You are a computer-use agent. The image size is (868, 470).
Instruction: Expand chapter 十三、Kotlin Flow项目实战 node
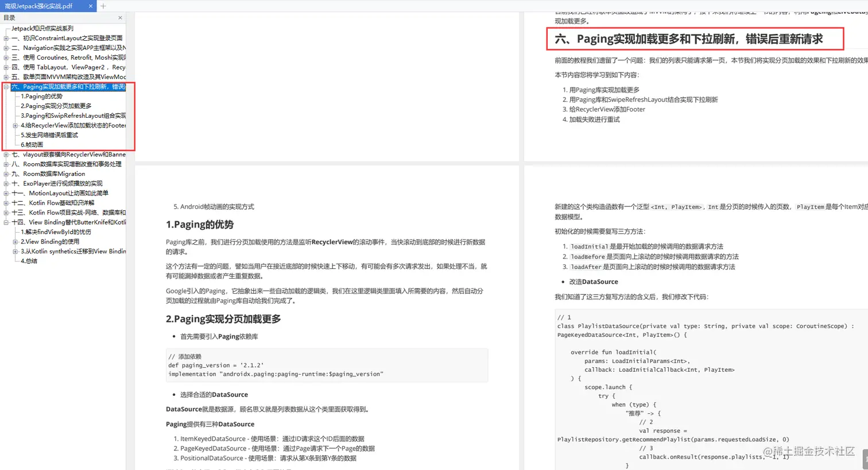(6, 213)
